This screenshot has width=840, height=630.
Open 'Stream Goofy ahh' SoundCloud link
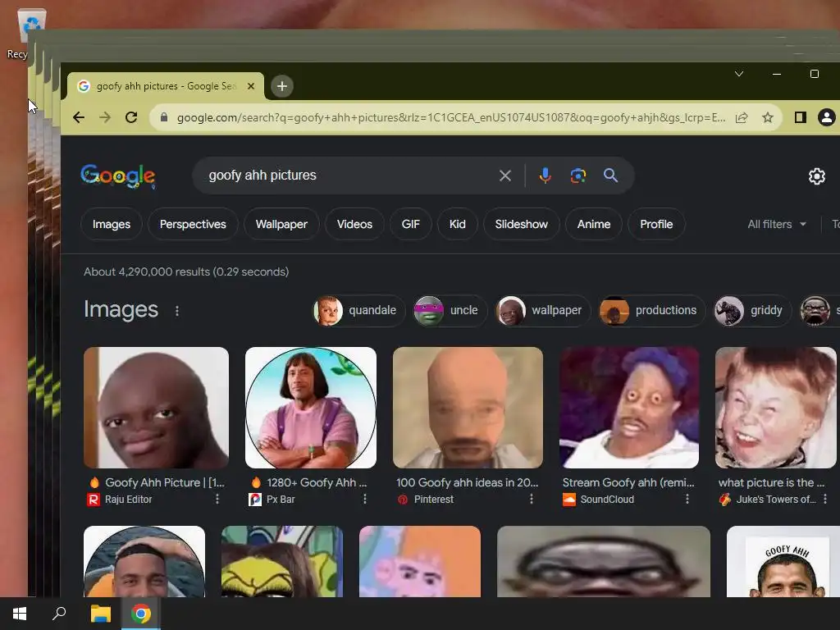(x=628, y=482)
